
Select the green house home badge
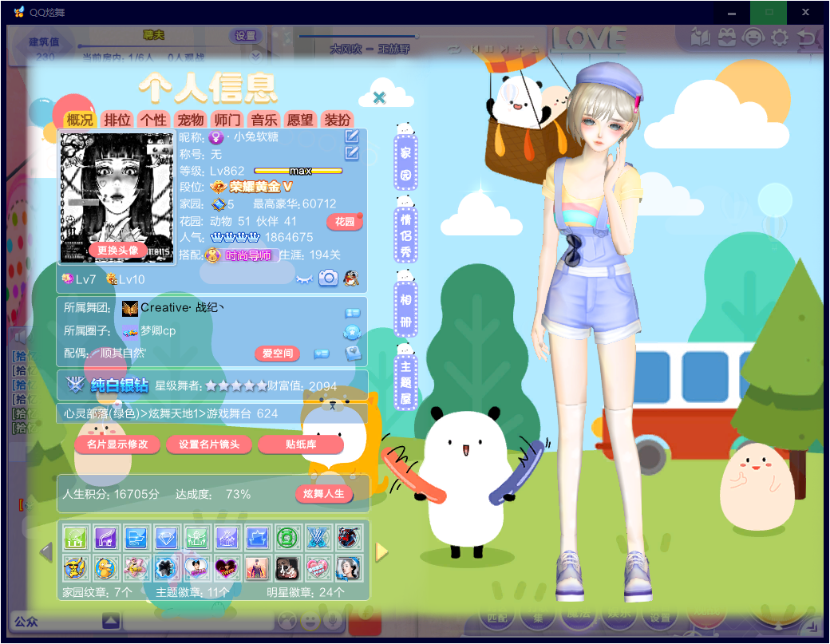[x=76, y=538]
